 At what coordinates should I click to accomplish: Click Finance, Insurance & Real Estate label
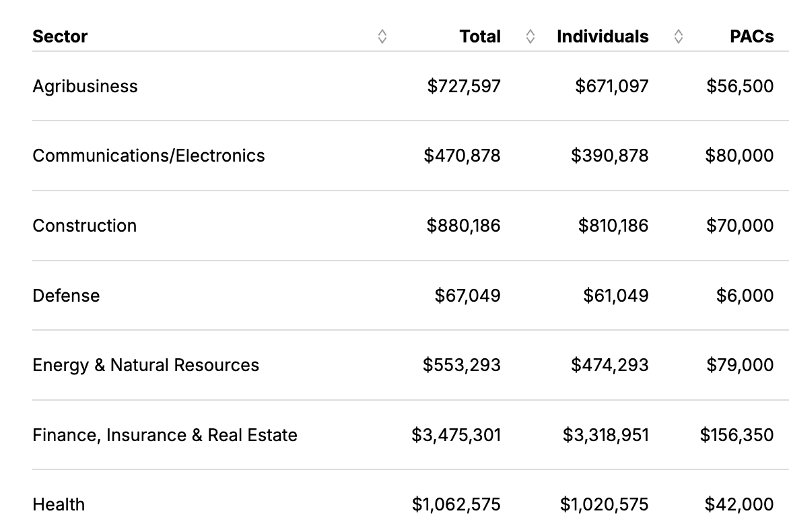point(165,435)
